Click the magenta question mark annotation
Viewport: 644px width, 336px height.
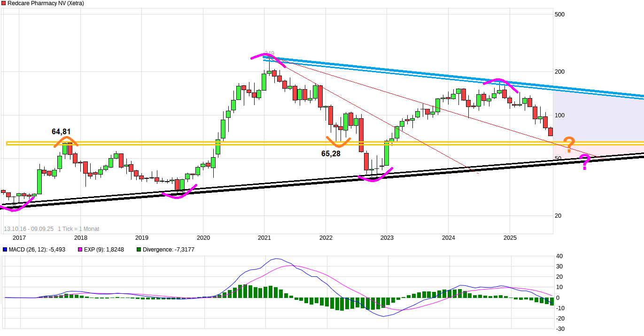click(x=585, y=162)
